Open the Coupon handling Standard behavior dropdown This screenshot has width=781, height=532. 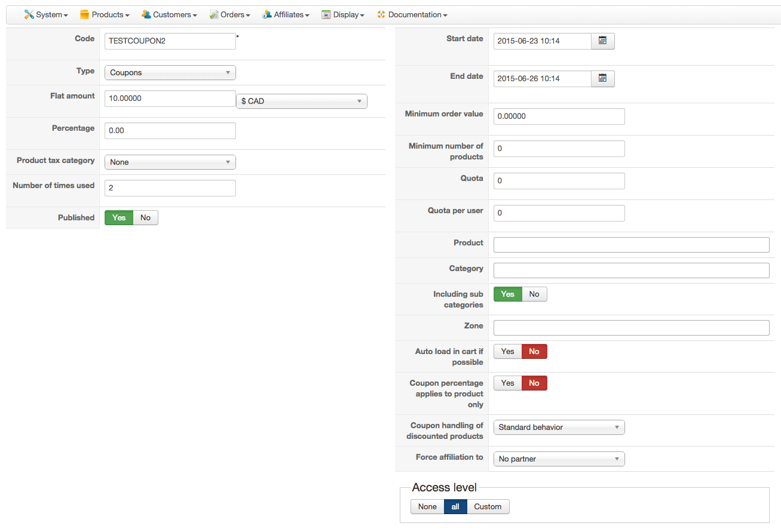[559, 428]
